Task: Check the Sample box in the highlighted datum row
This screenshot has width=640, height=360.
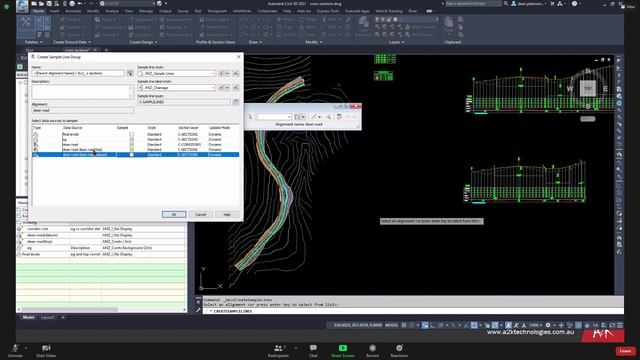Action: (131, 155)
